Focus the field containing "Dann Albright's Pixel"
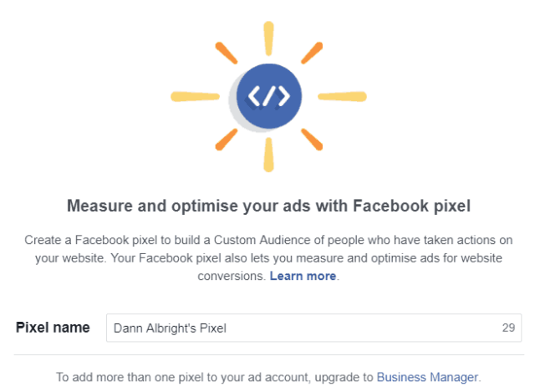Image resolution: width=535 pixels, height=392 pixels. 301,328
